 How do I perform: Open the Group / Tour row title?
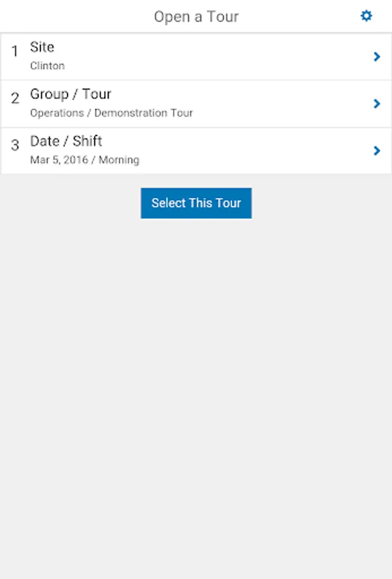click(71, 94)
